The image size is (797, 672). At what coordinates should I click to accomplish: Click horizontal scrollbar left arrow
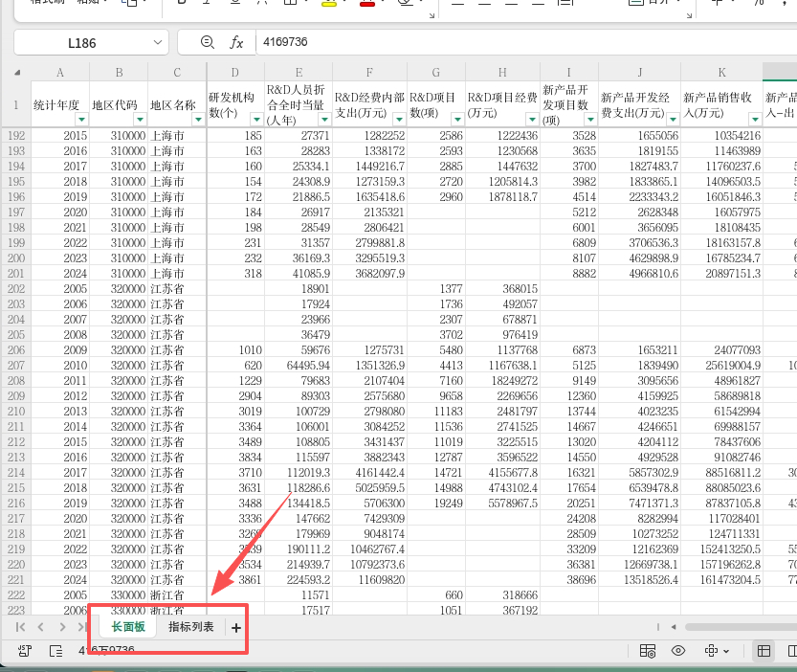coord(674,627)
